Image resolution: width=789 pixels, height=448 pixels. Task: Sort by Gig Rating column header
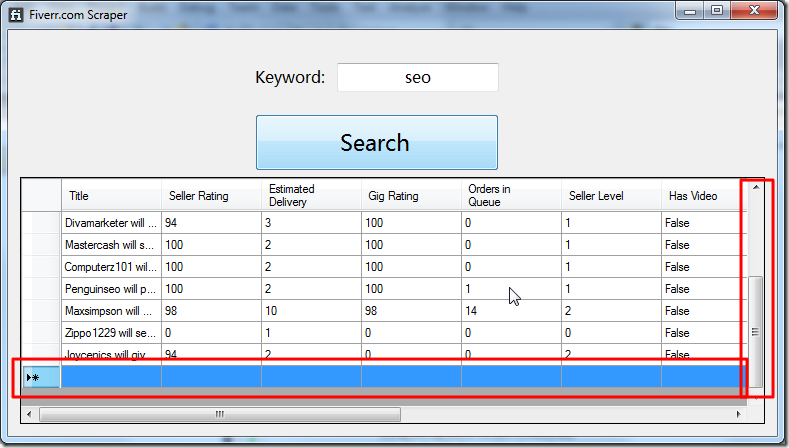(411, 195)
